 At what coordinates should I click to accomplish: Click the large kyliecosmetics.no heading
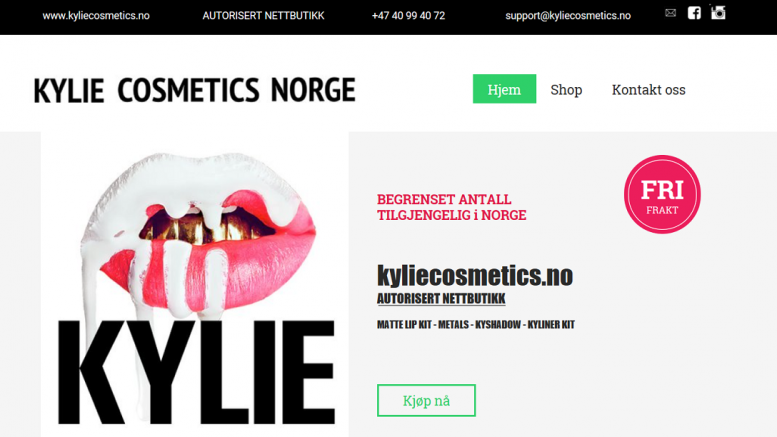[475, 275]
